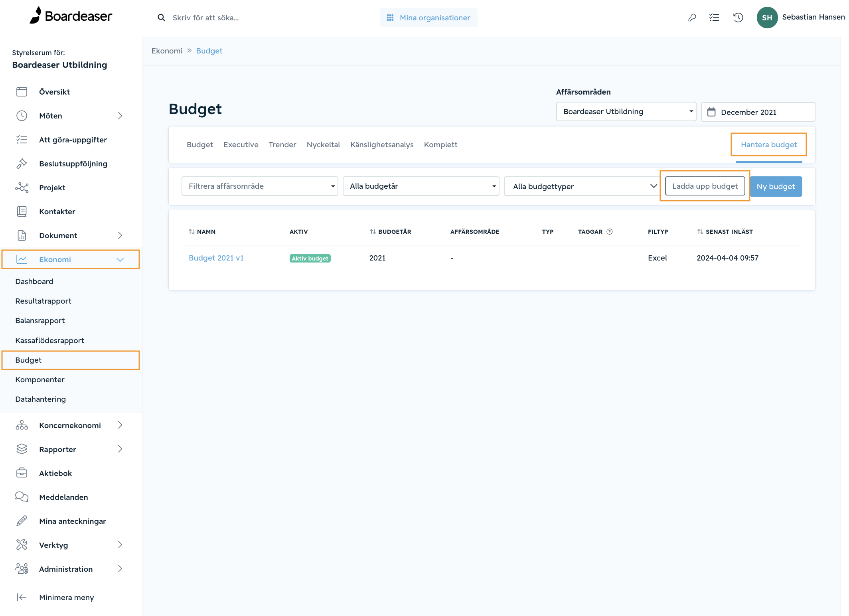Open the Boardeaser Utbildning affärsområden dropdown
Screen dimensions: 849x616
626,112
